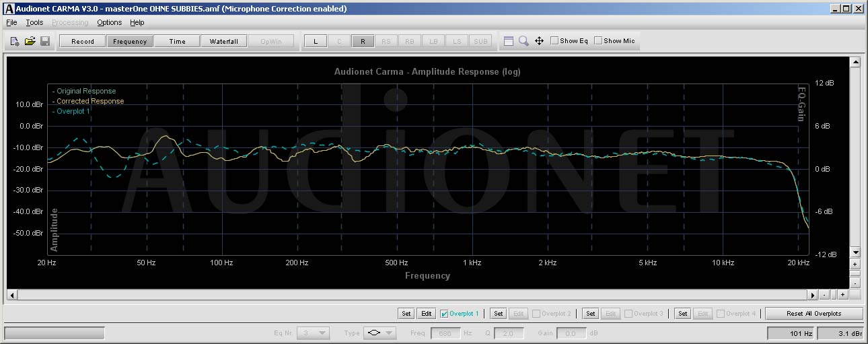Click the magnifier zoom tool icon
868x344 pixels.
tap(523, 41)
